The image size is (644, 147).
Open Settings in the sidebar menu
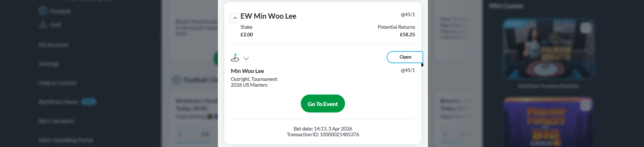[x=49, y=64]
